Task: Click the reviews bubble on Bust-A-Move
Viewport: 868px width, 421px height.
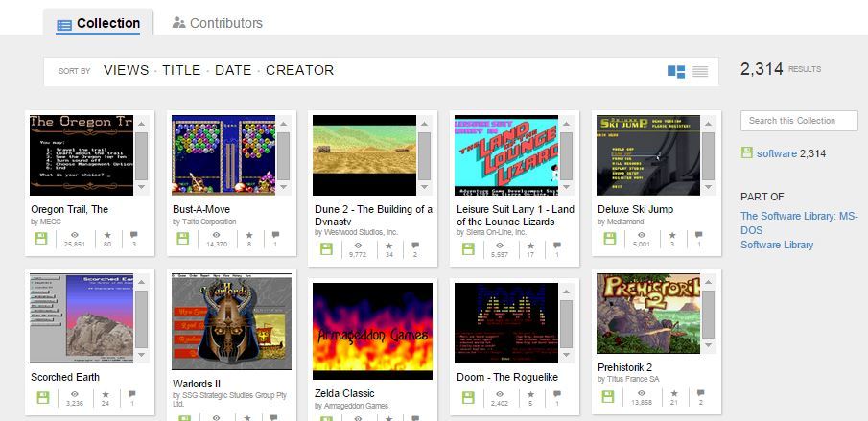Action: (275, 235)
